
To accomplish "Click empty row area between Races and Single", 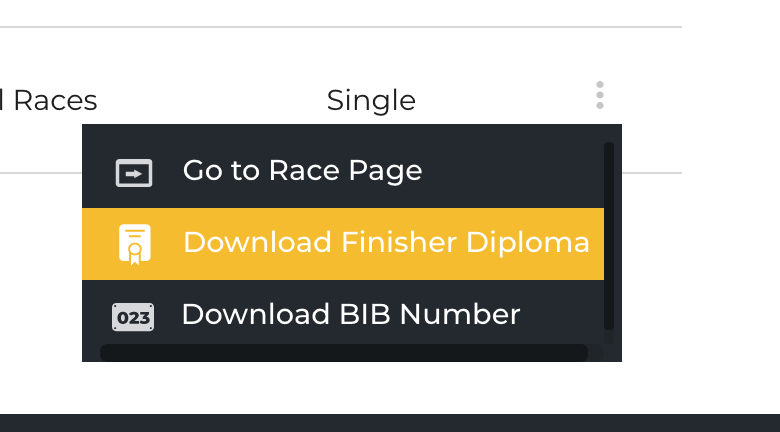I will pos(211,100).
